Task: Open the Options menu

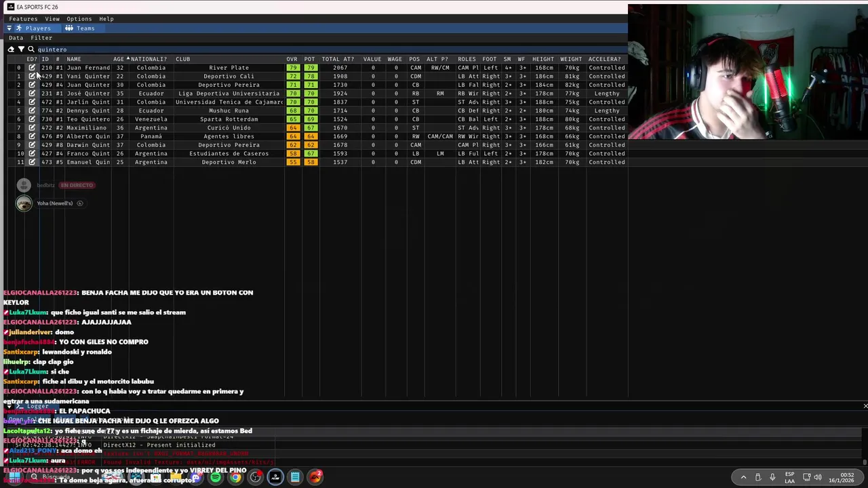Action: [x=79, y=19]
